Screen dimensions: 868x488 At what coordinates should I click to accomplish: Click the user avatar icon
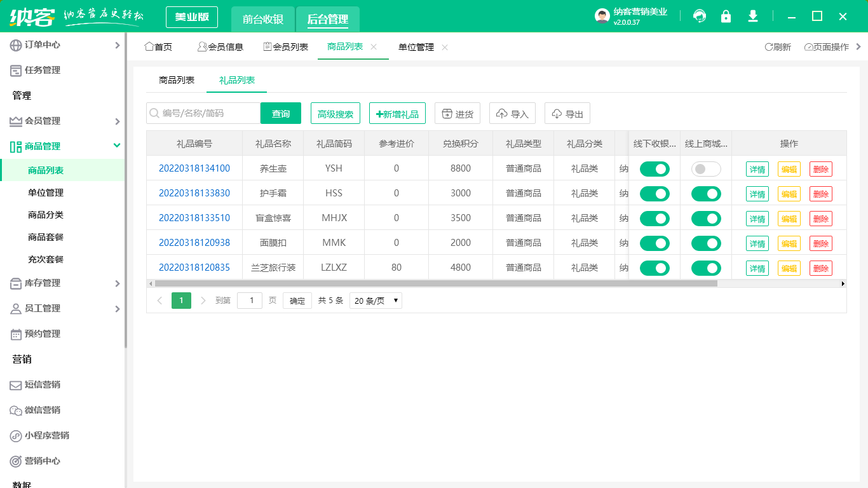602,17
